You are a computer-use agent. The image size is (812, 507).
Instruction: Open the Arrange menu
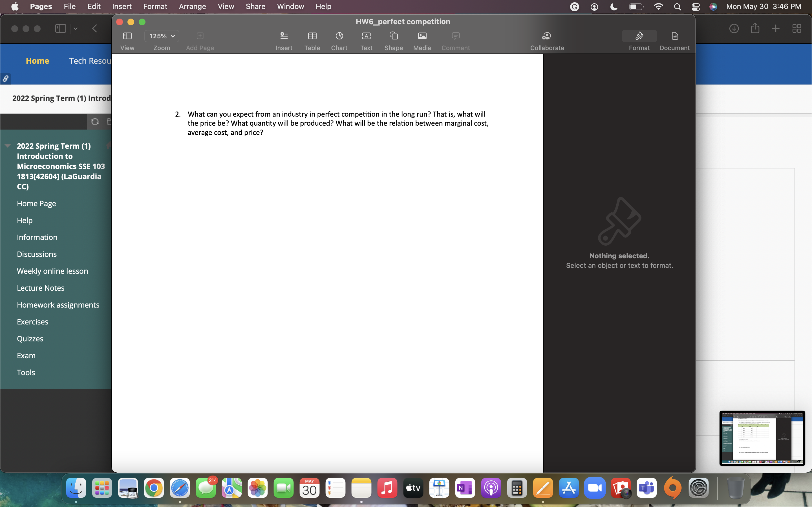click(192, 6)
